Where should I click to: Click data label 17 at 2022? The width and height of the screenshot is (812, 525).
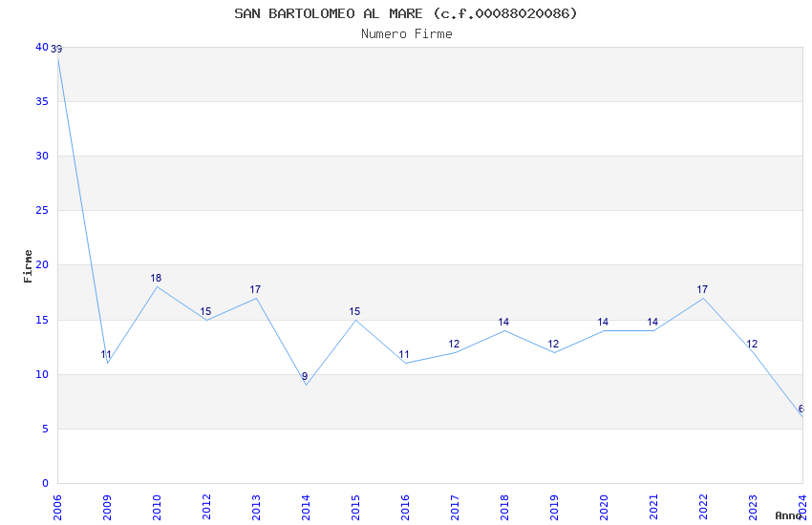[x=702, y=289]
